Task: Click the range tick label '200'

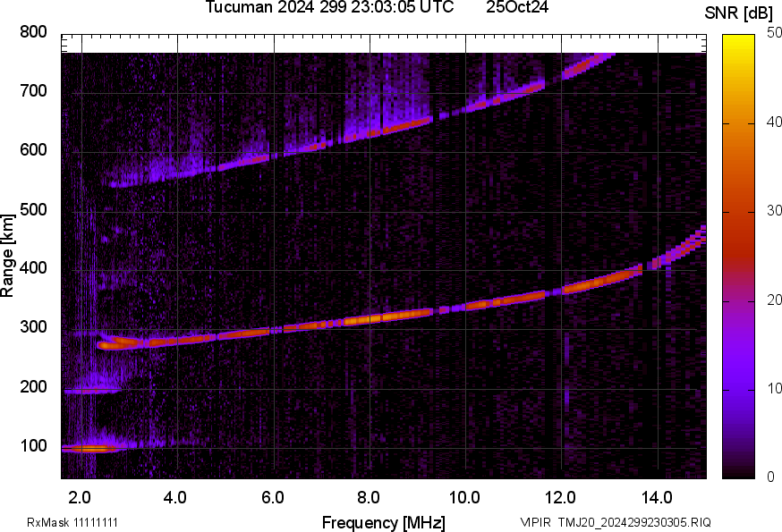Action: click(33, 386)
